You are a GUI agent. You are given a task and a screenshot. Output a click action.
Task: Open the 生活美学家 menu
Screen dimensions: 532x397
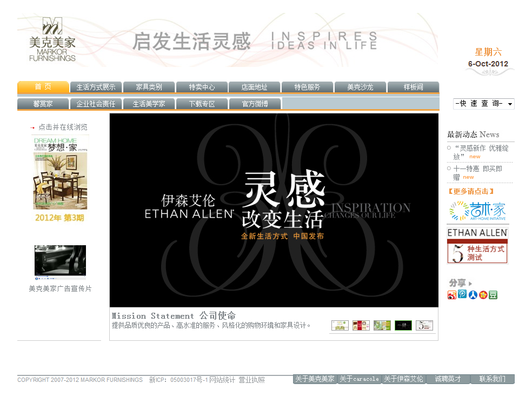pyautogui.click(x=149, y=104)
